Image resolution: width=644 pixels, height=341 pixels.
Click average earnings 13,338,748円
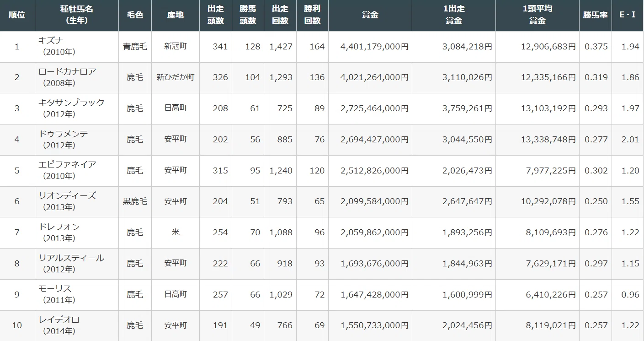click(x=548, y=140)
